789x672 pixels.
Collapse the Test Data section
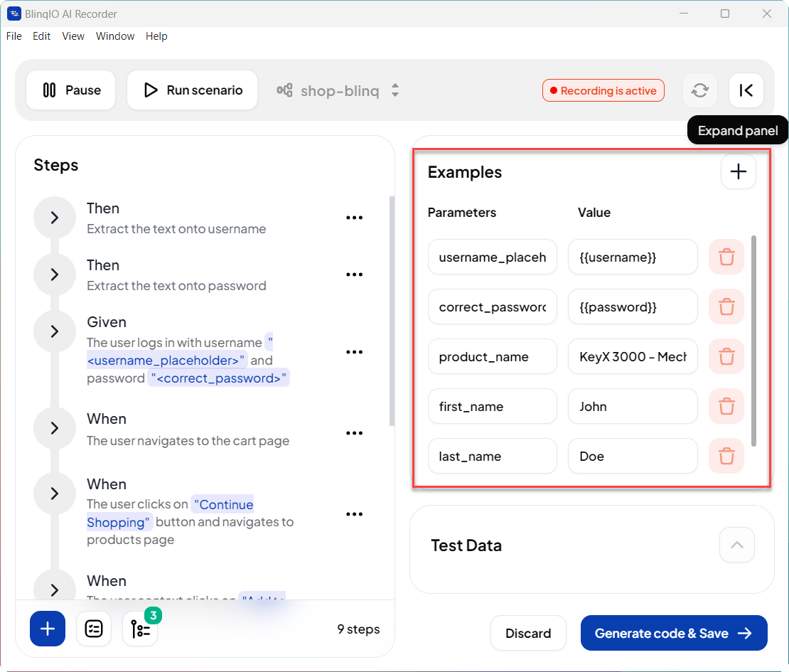(x=736, y=545)
